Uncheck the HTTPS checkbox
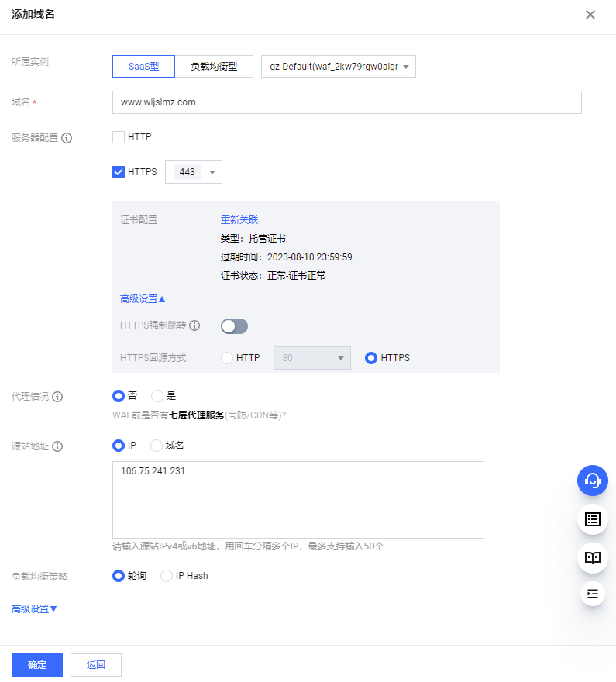The width and height of the screenshot is (616, 682). click(119, 172)
